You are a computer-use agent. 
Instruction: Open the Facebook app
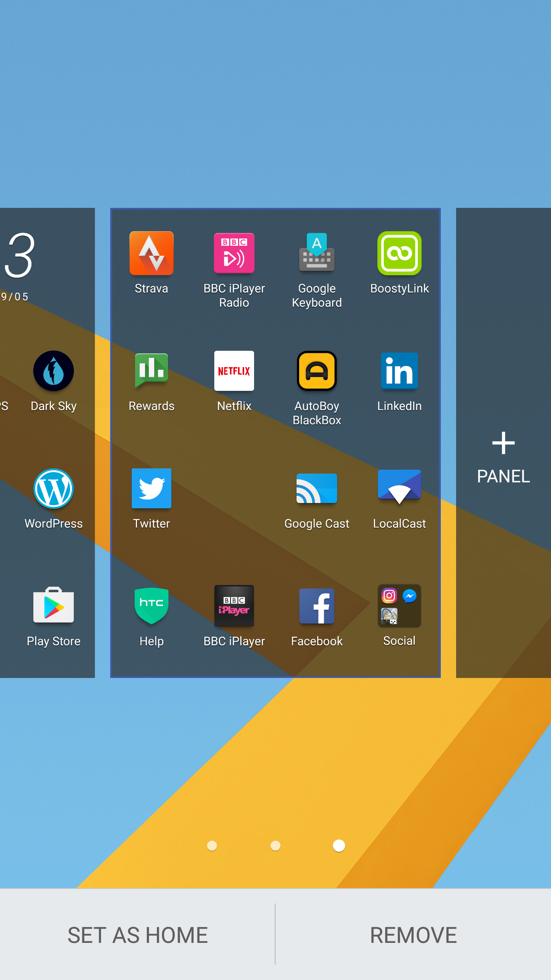click(x=317, y=606)
